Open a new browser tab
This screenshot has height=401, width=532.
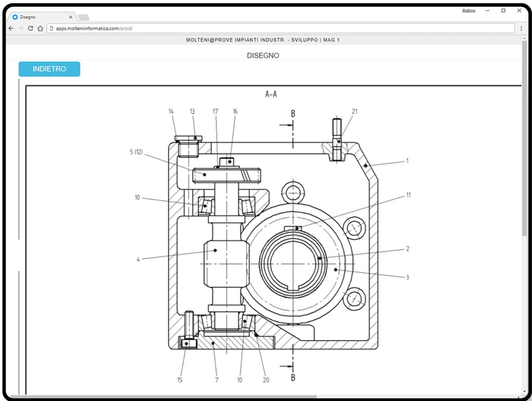tap(84, 17)
